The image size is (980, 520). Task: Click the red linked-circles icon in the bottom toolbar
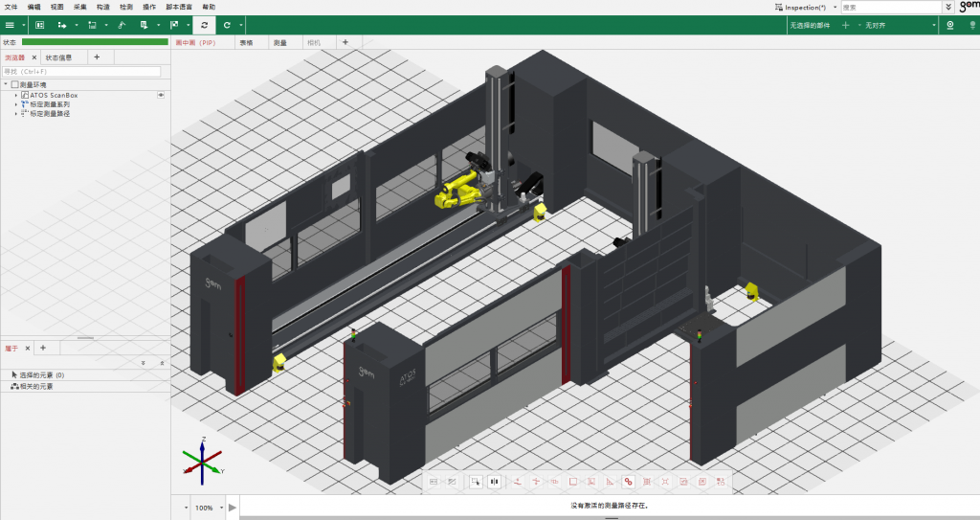coord(628,482)
